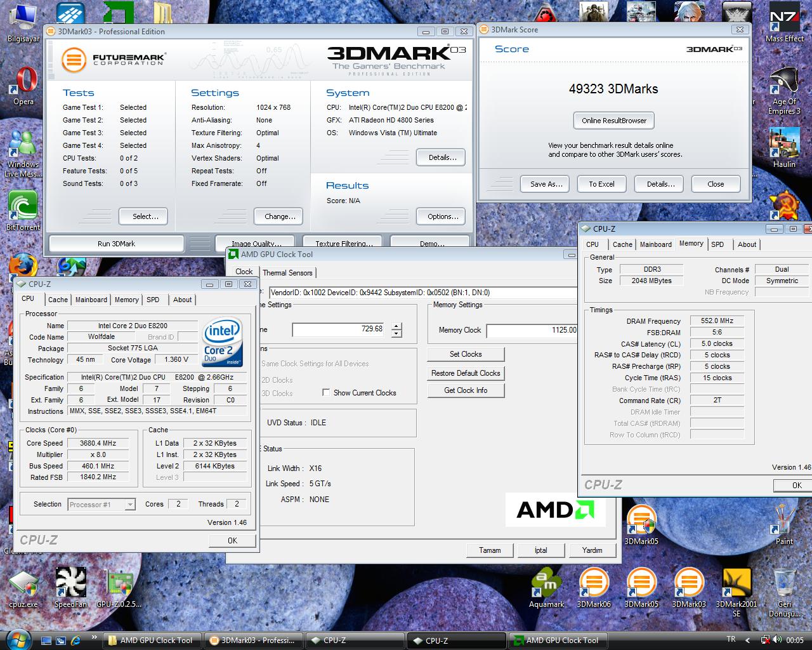Launch 3DMark2001 SE shortcut
The image size is (812, 650).
[737, 593]
